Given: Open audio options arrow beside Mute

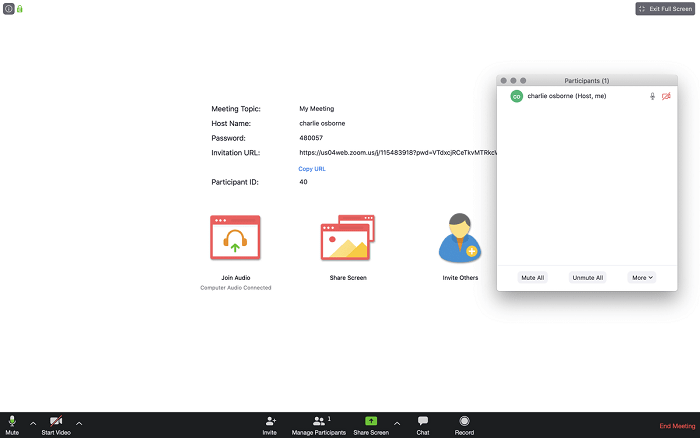Looking at the screenshot, I should (33, 423).
